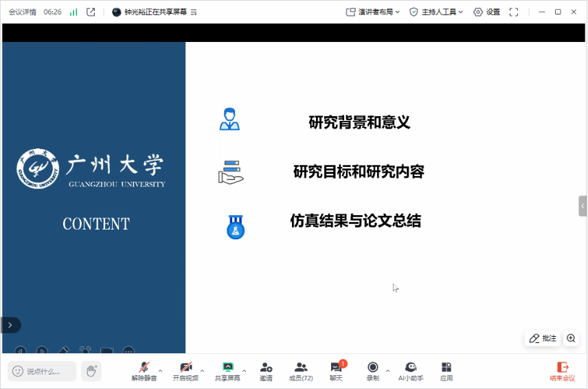This screenshot has width=588, height=389.
Task: Click the zoom-in magnifier icon
Action: 571,338
